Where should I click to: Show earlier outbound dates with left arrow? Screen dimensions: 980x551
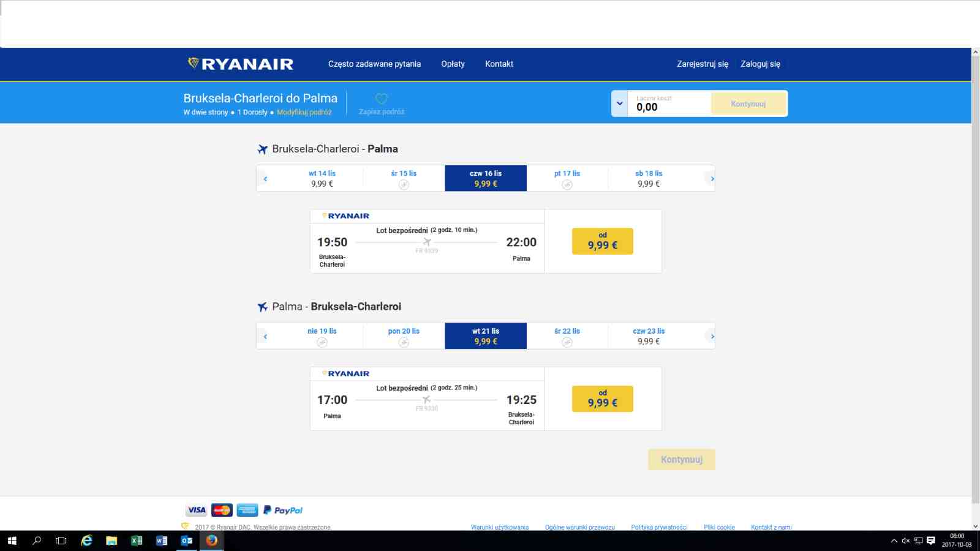click(x=265, y=179)
